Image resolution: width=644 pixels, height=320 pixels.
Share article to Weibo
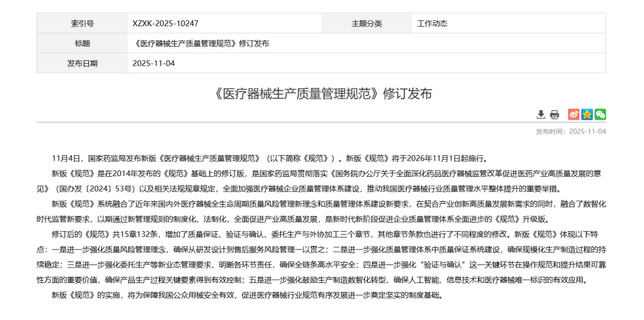574,115
